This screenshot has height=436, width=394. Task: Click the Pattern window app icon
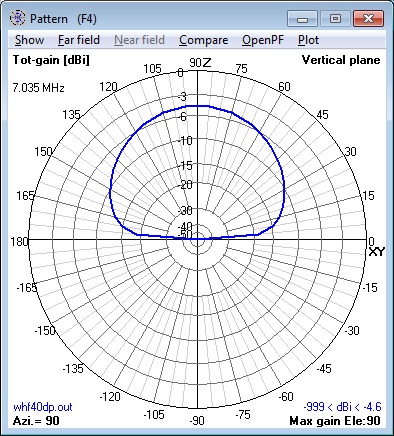point(17,18)
